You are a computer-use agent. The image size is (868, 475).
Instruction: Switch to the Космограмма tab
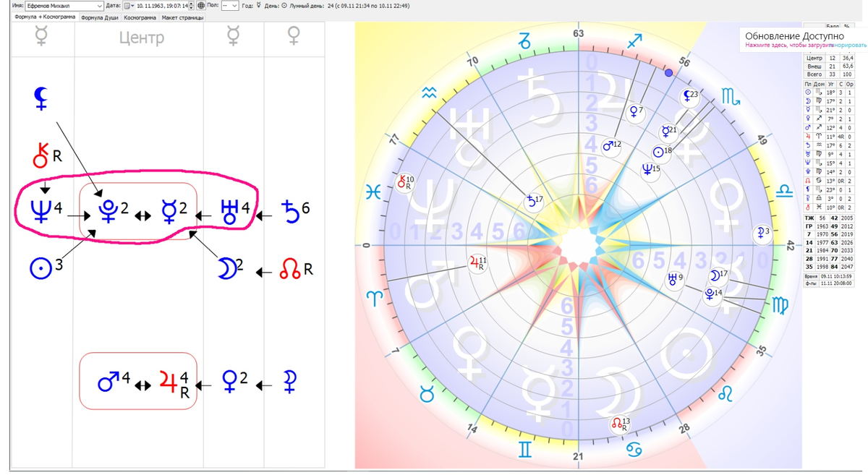pyautogui.click(x=140, y=17)
